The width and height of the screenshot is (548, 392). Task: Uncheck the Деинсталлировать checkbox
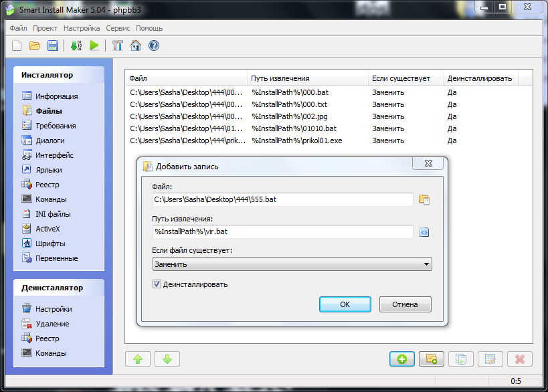click(x=157, y=284)
